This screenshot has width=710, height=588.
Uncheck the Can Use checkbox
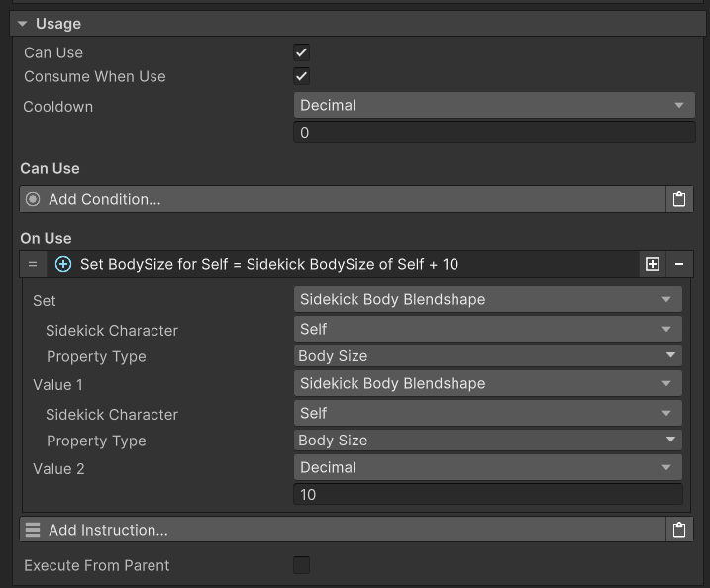(x=302, y=52)
